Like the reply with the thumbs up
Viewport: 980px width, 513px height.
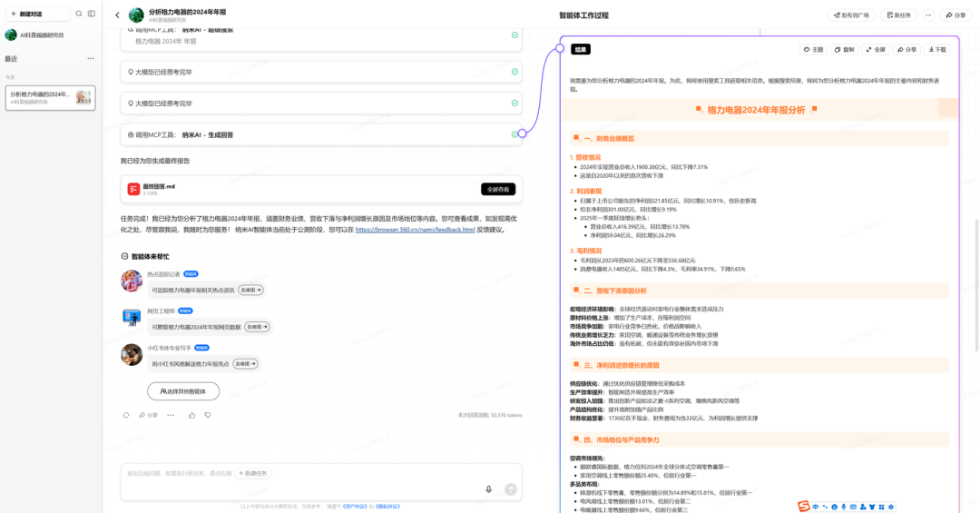pyautogui.click(x=191, y=416)
